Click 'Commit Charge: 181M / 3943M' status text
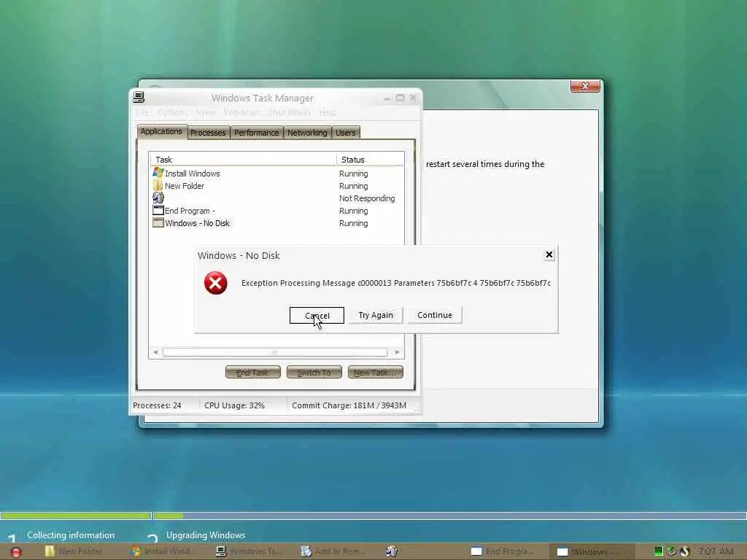This screenshot has width=747, height=560. (349, 405)
